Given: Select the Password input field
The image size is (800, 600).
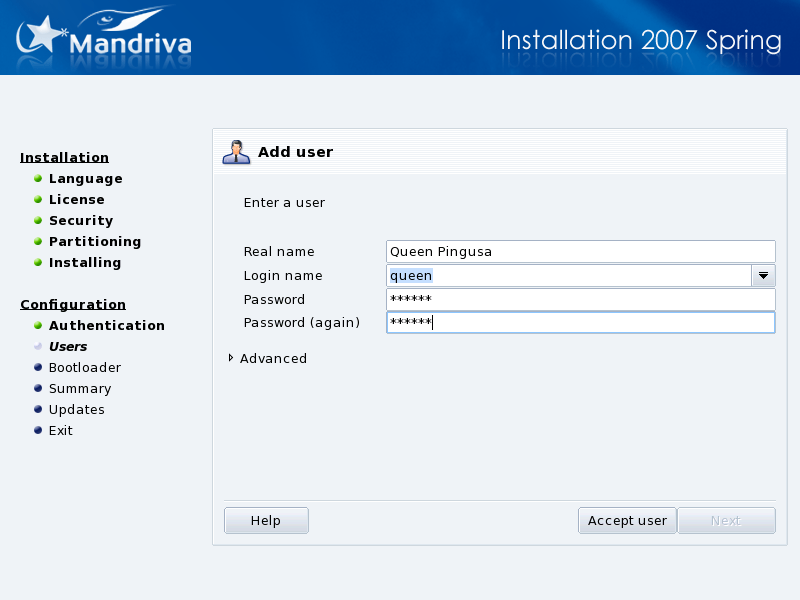Looking at the screenshot, I should pos(580,300).
